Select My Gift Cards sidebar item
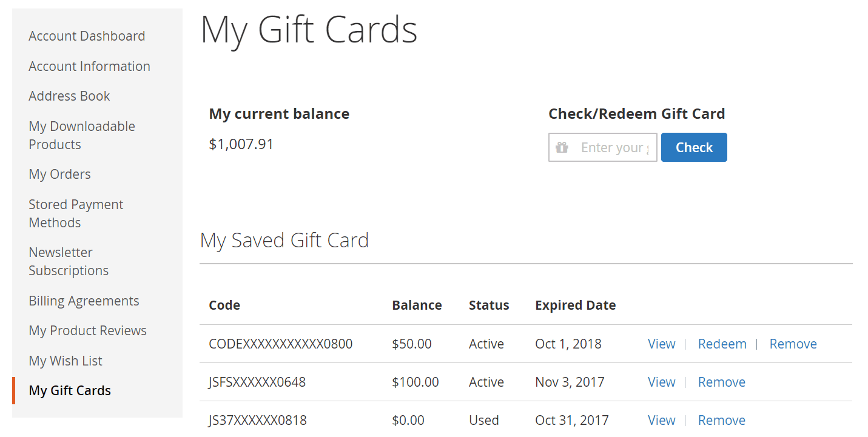The width and height of the screenshot is (868, 437). 70,390
